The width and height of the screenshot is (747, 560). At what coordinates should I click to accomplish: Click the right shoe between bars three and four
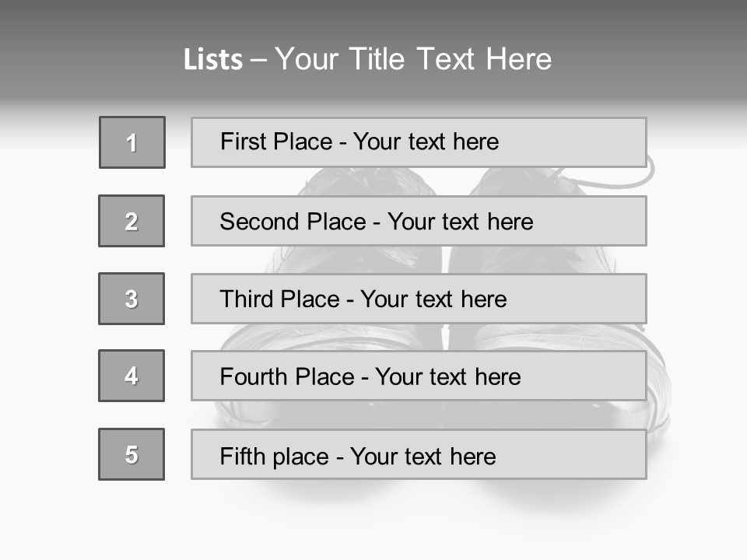(545, 337)
